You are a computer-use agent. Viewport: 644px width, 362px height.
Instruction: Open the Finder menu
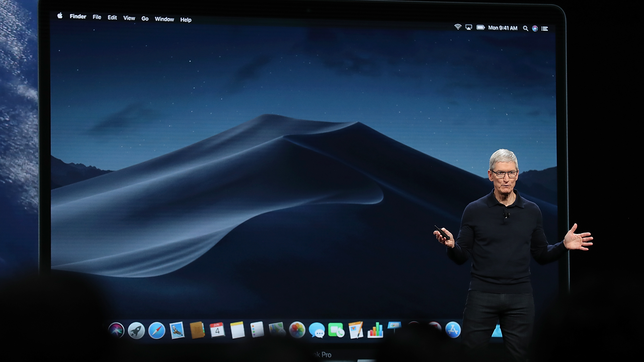78,17
